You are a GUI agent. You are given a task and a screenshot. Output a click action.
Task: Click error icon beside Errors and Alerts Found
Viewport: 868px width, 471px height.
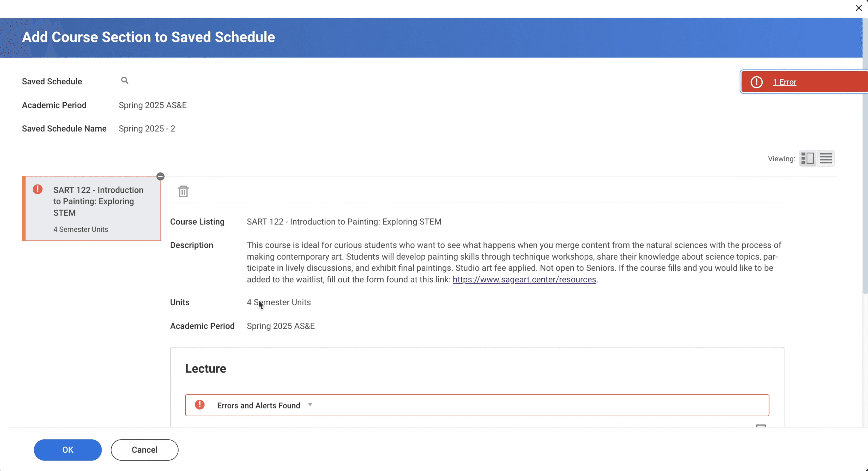(x=200, y=405)
